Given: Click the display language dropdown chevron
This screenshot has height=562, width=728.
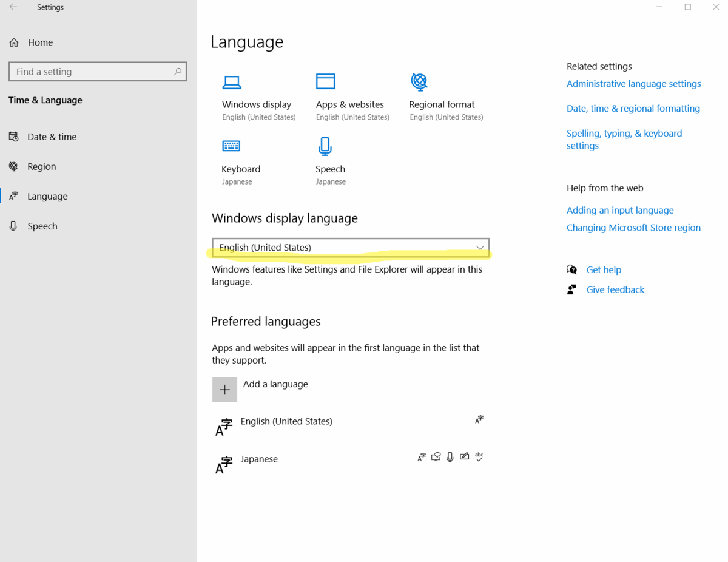Looking at the screenshot, I should [480, 248].
